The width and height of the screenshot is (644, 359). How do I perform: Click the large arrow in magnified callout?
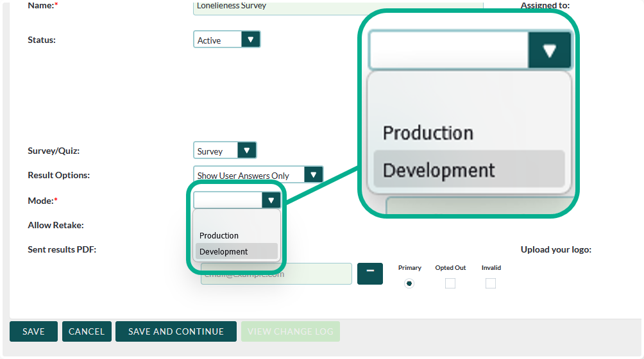[x=549, y=51]
